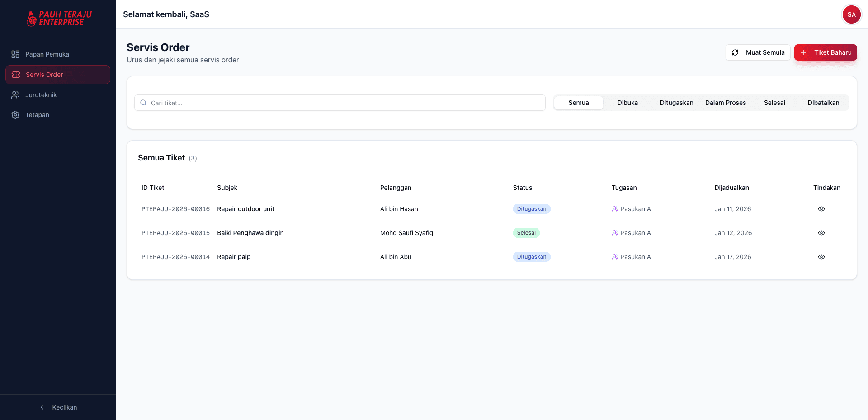Open the Repair outdoor unit ticket row
Viewport: 868px width, 420px height.
point(245,209)
